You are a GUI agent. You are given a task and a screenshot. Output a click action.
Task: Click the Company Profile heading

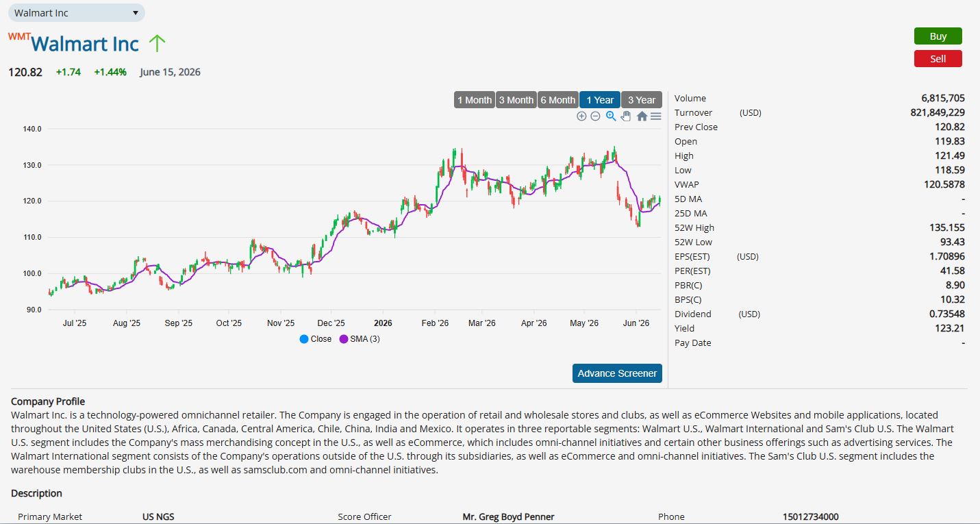tap(48, 401)
